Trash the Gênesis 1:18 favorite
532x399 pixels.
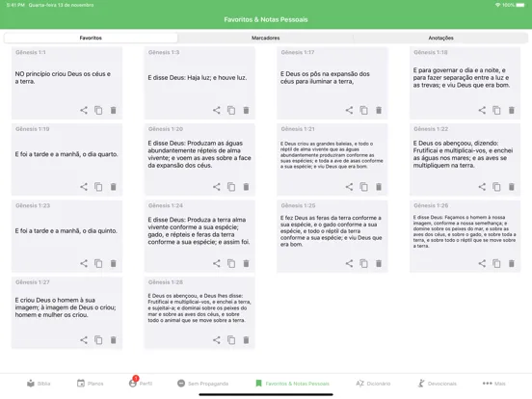512,110
